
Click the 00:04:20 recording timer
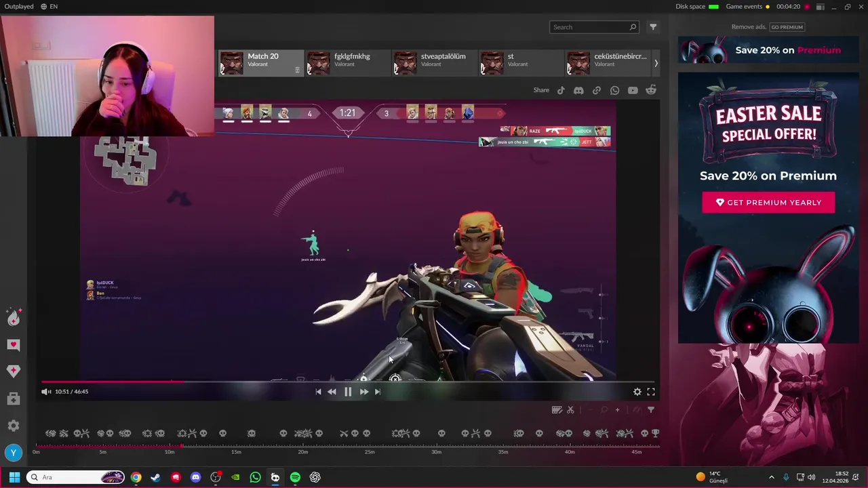[x=787, y=7]
